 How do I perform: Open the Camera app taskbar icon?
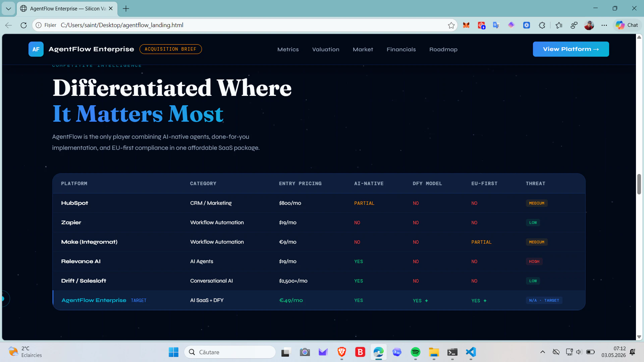(305, 352)
